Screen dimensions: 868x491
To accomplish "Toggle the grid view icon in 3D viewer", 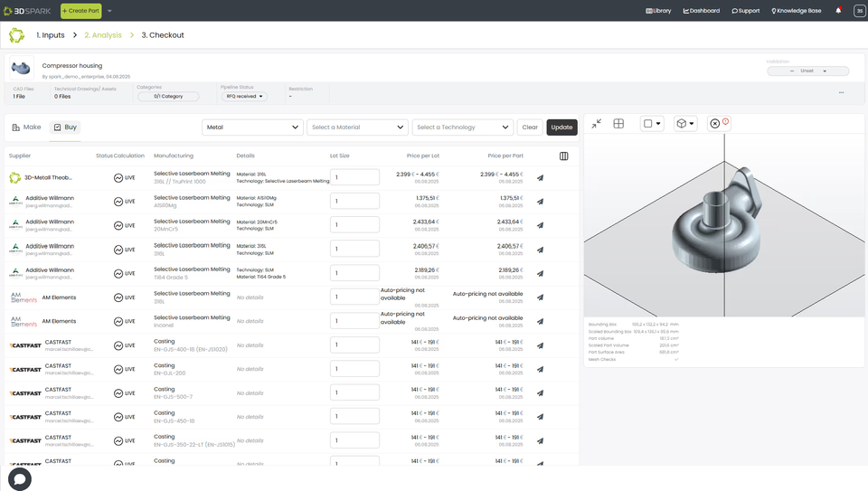I will 618,124.
